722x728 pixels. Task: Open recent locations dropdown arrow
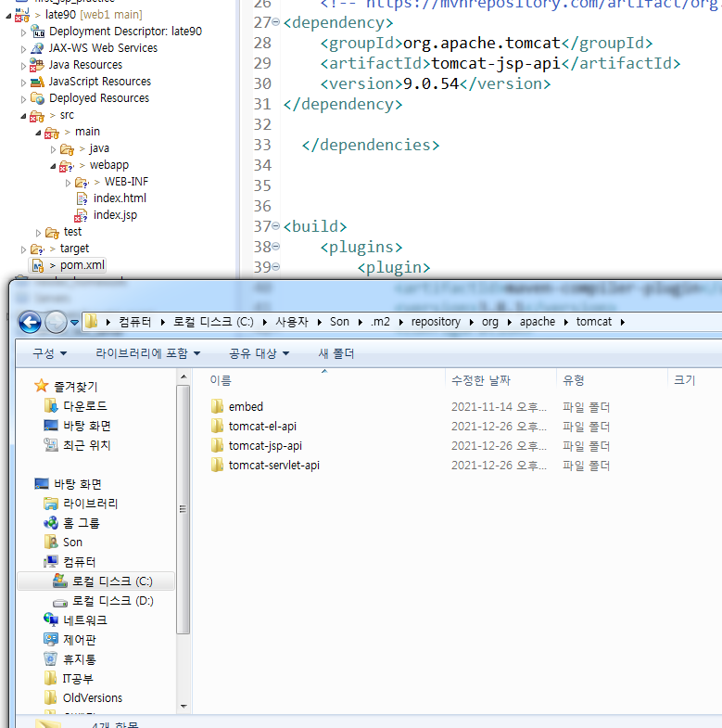point(74,322)
